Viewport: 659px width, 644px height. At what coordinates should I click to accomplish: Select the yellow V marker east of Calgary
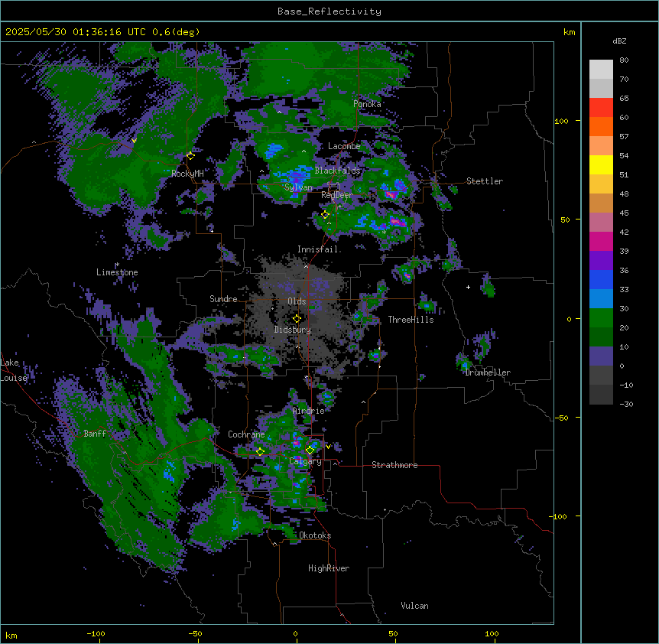click(328, 447)
